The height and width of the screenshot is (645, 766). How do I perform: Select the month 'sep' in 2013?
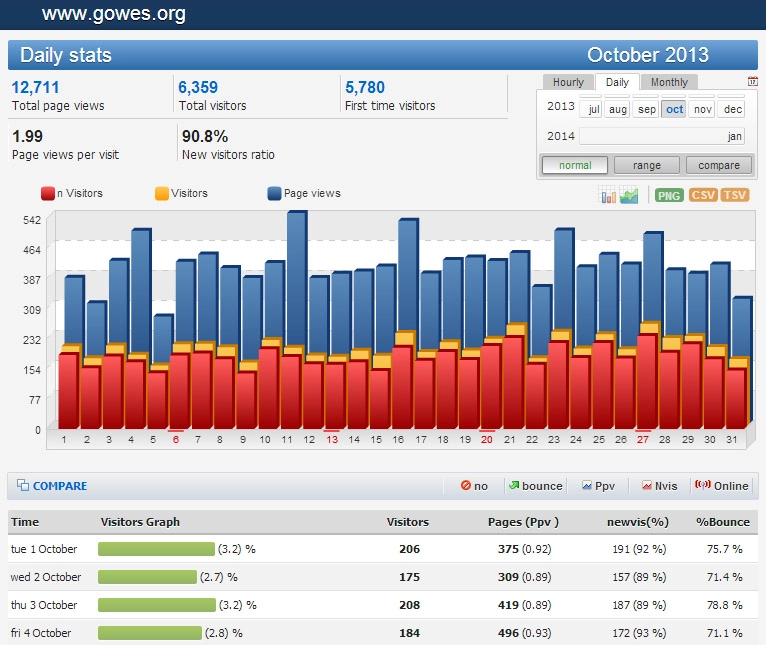647,109
